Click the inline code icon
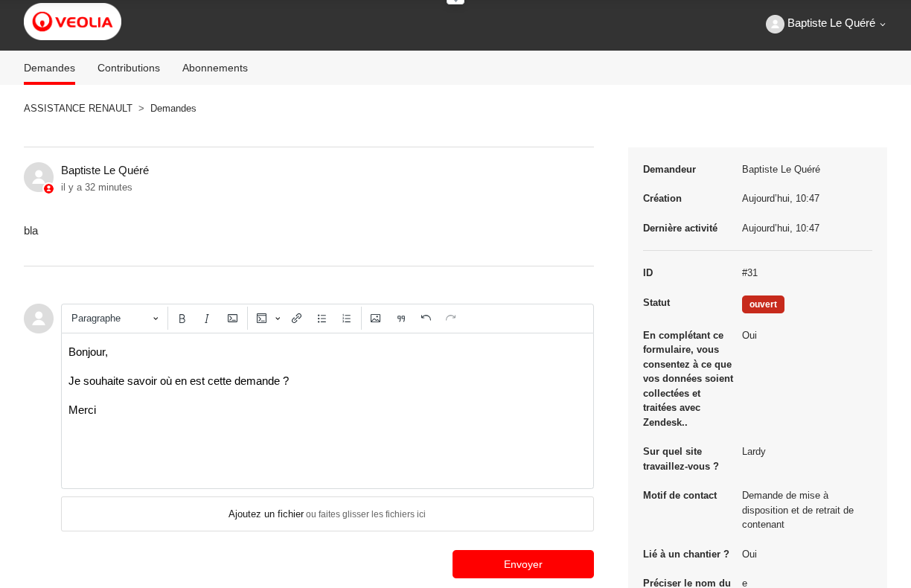The image size is (911, 588). [x=232, y=319]
